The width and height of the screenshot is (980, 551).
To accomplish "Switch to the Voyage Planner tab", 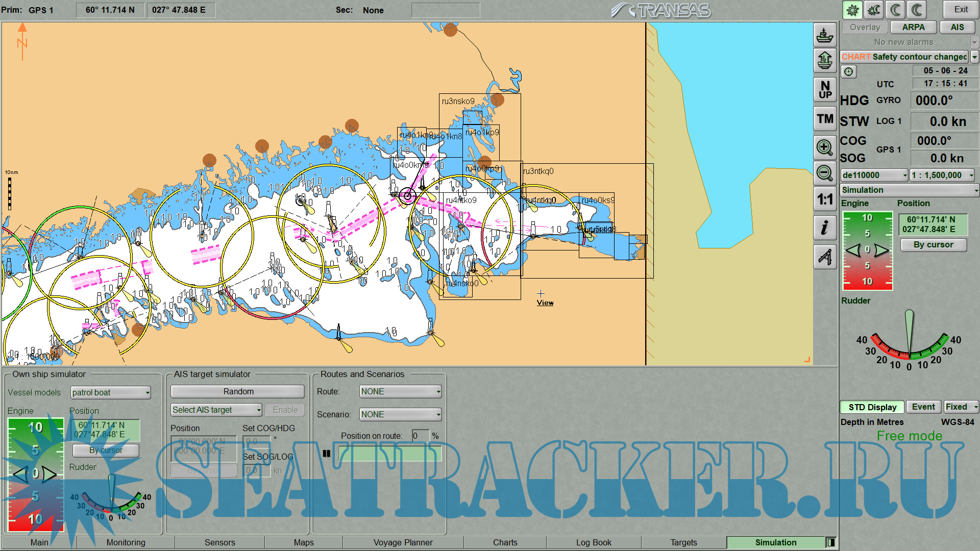I will click(x=403, y=542).
